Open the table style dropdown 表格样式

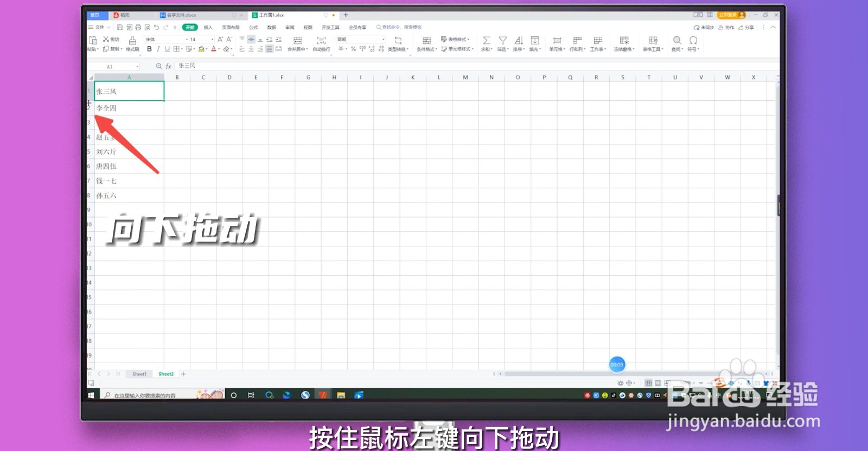coord(456,40)
